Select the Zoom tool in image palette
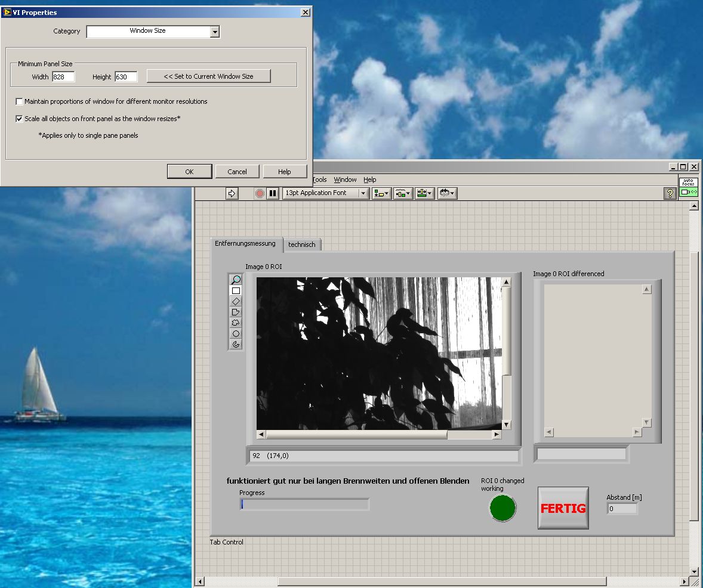Image resolution: width=703 pixels, height=588 pixels. pos(236,280)
